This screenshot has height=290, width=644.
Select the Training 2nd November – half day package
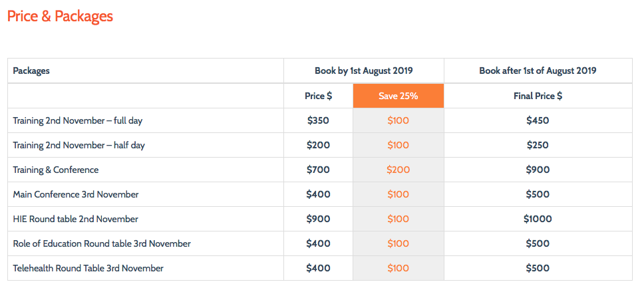(79, 146)
